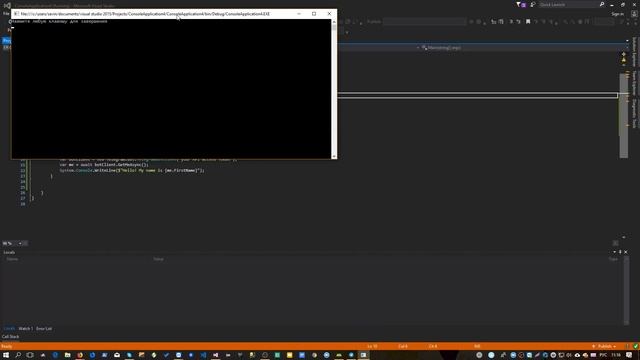The image size is (640, 360).
Task: Click the bookmark toolbar icon
Action: [x=528, y=22]
